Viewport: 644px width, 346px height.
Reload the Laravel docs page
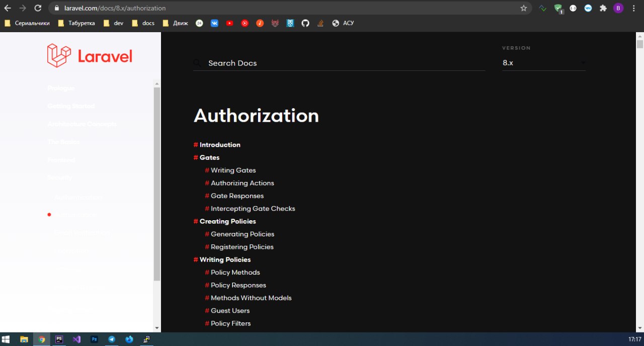[38, 8]
